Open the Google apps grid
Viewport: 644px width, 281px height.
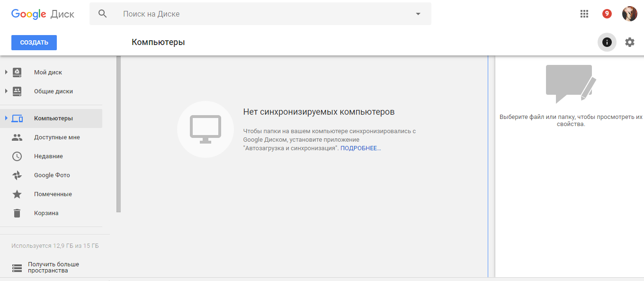[x=584, y=14]
